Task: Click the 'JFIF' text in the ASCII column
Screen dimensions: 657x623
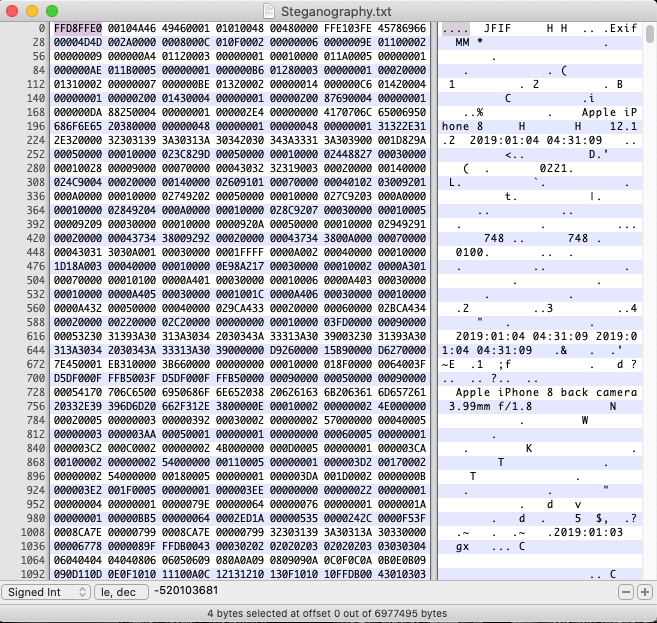Action: tap(497, 28)
